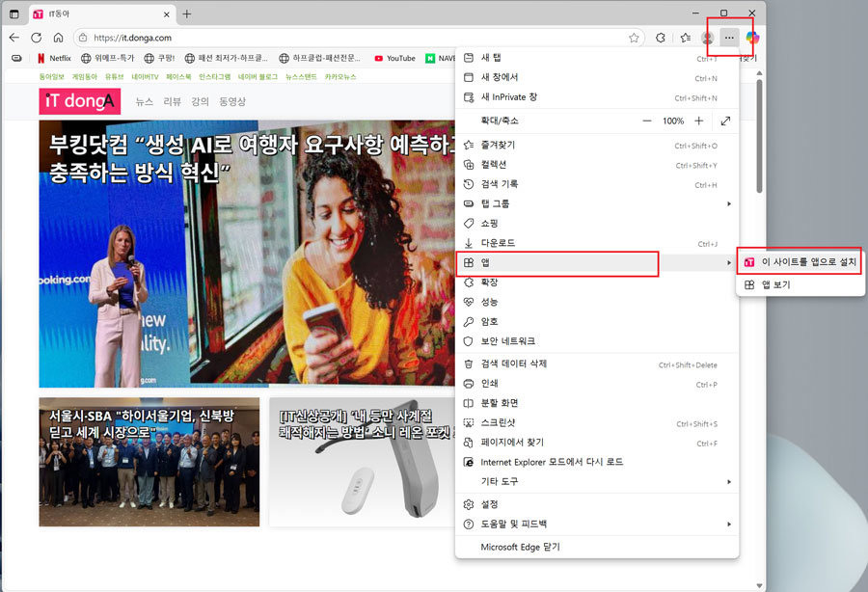The width and height of the screenshot is (868, 592).
Task: Open the tab actions menu button
Action: (14, 13)
